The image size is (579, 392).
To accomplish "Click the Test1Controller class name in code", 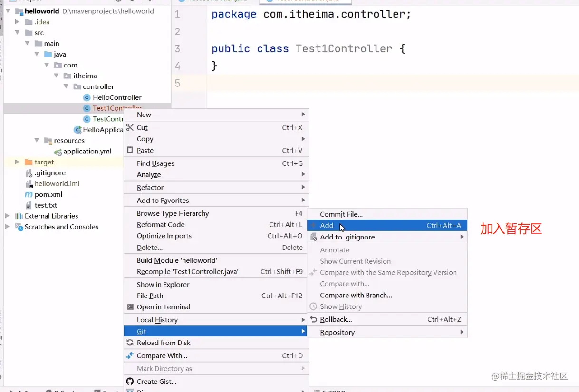I will [344, 48].
